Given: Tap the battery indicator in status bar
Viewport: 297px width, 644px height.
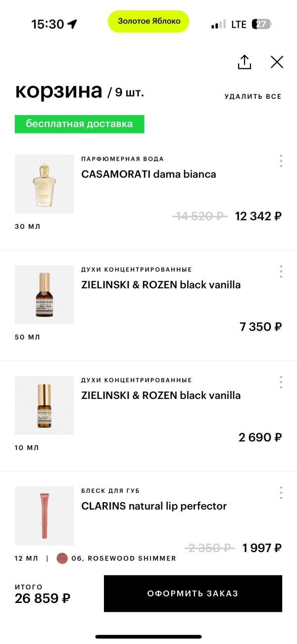Looking at the screenshot, I should (262, 24).
